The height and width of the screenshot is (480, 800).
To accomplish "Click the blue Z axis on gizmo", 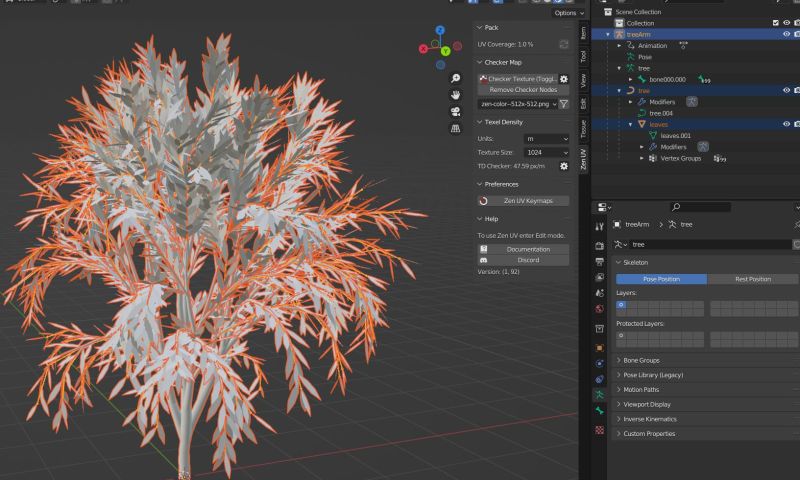I will tap(440, 30).
